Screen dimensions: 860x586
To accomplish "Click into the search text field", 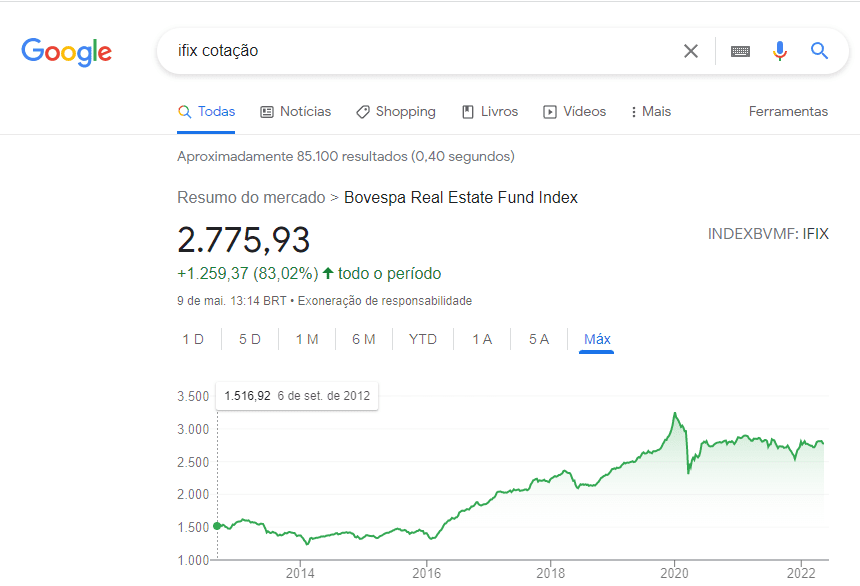I will [420, 51].
